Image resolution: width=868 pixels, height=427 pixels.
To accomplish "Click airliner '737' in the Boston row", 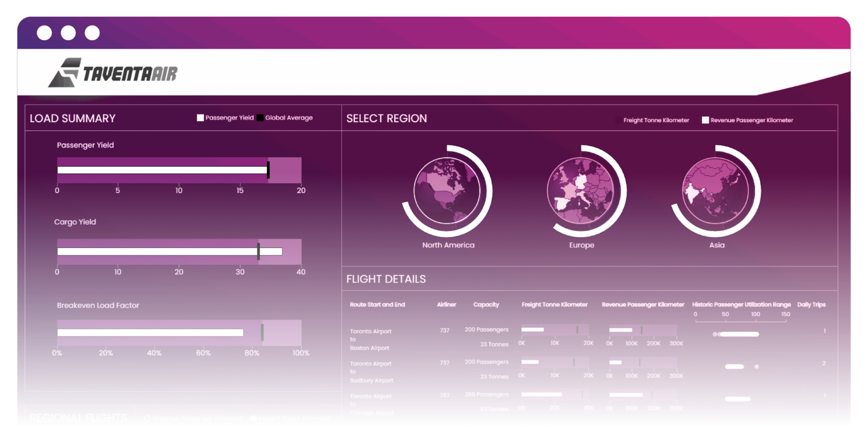I will tap(445, 330).
